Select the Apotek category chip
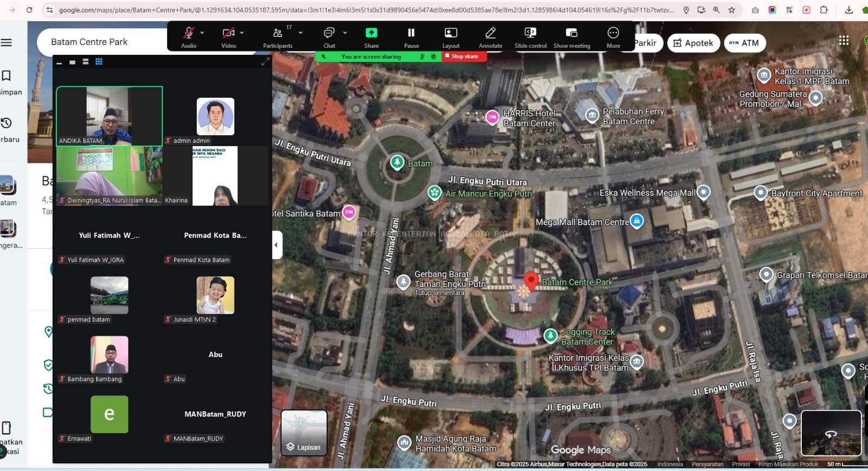 pyautogui.click(x=693, y=43)
